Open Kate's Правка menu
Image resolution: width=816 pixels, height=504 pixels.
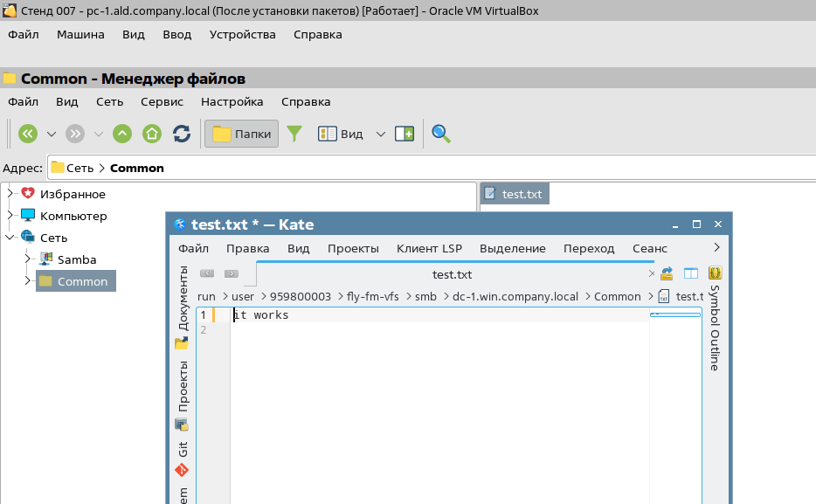[248, 249]
